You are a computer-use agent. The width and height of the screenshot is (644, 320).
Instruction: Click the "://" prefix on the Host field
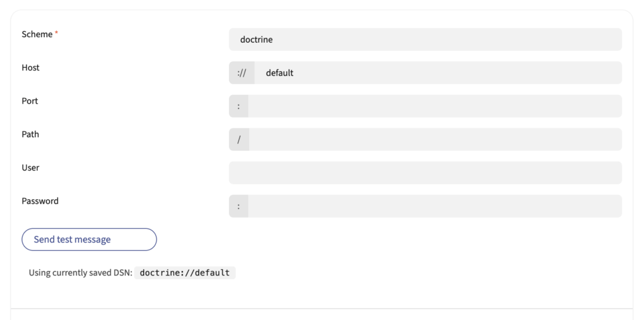click(x=241, y=73)
